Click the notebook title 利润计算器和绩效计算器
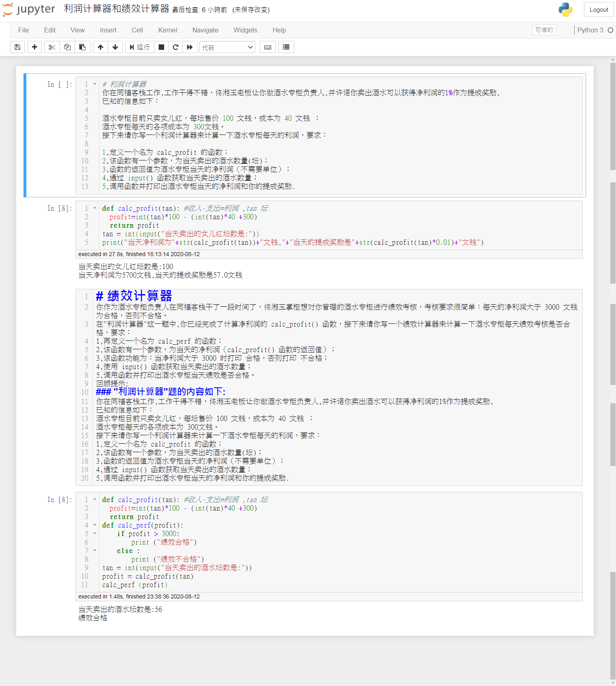 pos(116,9)
